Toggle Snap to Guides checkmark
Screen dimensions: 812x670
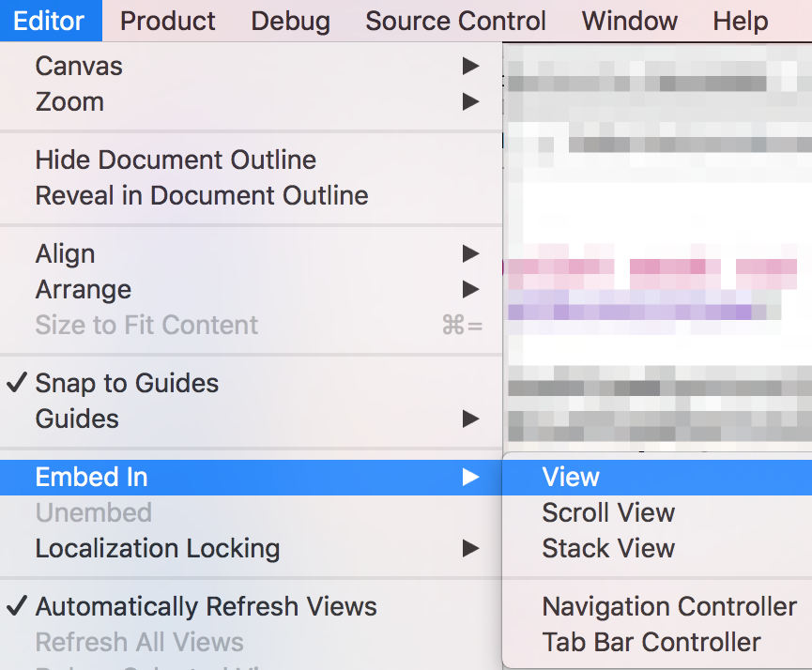(x=17, y=383)
